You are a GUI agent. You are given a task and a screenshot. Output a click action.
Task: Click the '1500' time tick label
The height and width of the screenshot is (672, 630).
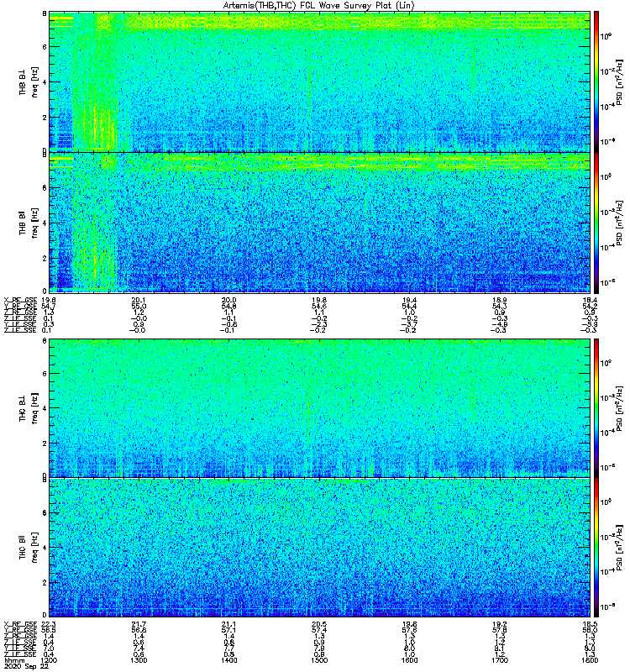(319, 660)
